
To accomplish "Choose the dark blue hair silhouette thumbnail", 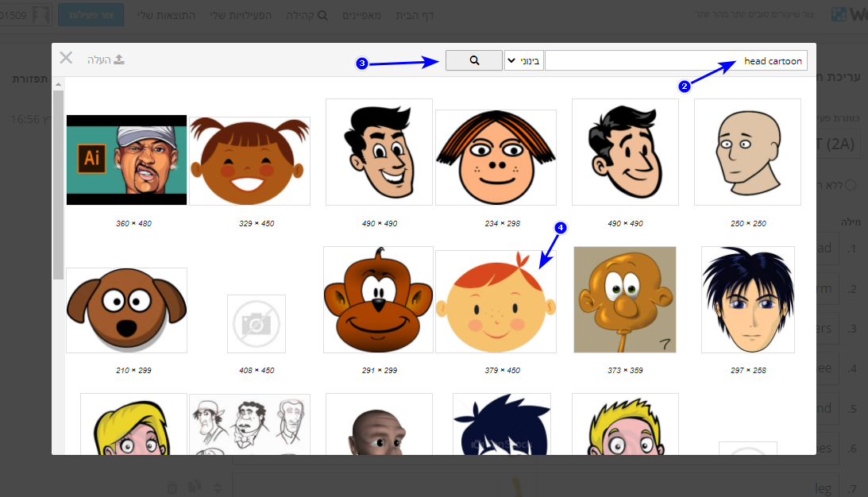I will [x=502, y=425].
